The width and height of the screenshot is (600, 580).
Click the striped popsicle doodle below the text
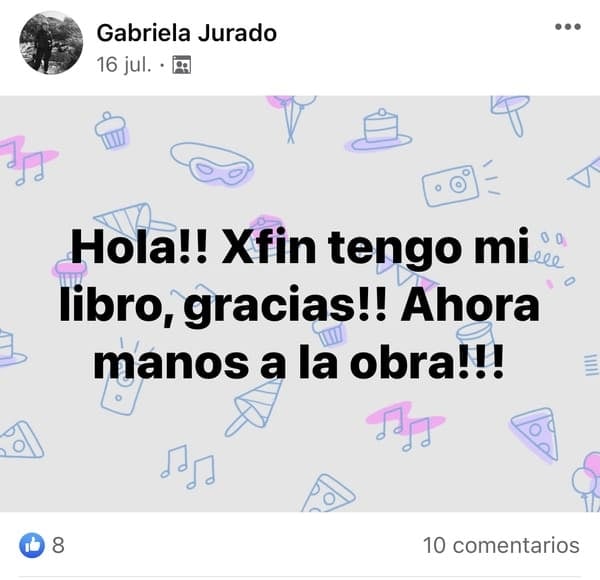(253, 406)
